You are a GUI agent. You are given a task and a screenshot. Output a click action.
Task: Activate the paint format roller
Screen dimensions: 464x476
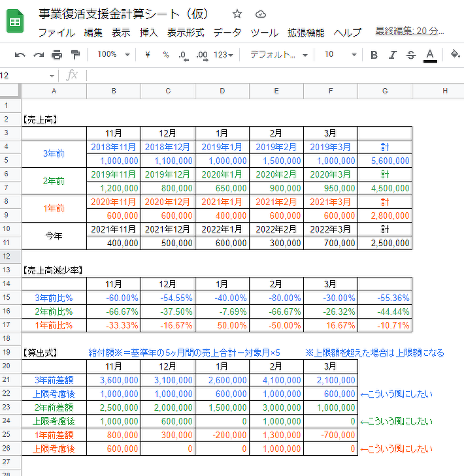click(75, 55)
